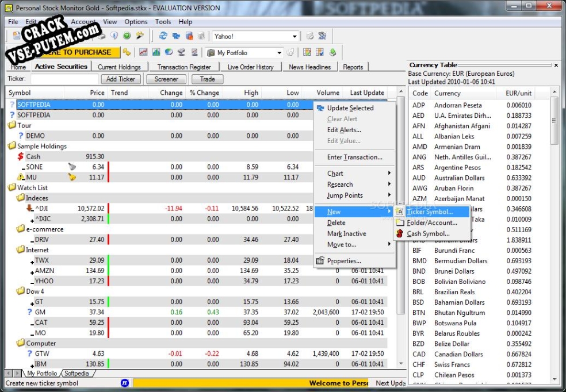
Task: Click the up-folder arrow beside My Portfolio
Action: (290, 52)
